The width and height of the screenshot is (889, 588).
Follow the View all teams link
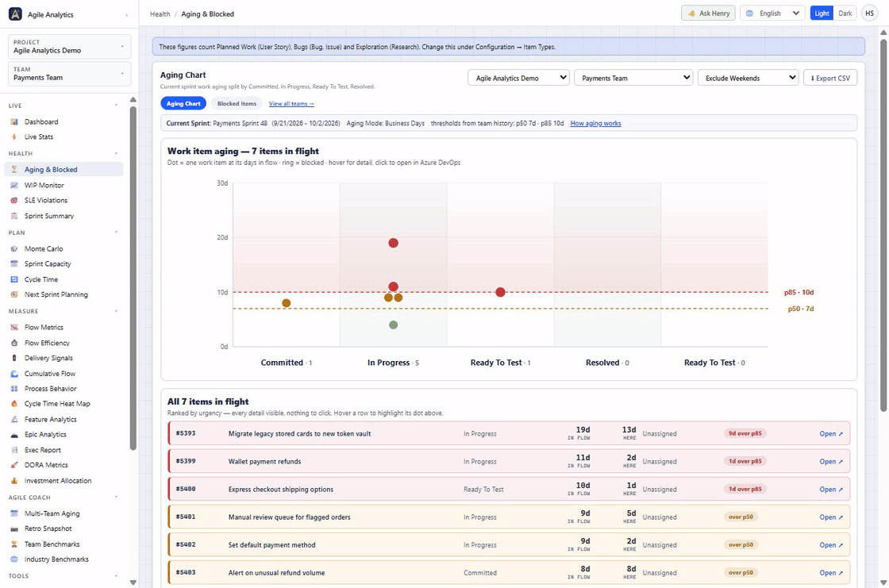pos(291,104)
